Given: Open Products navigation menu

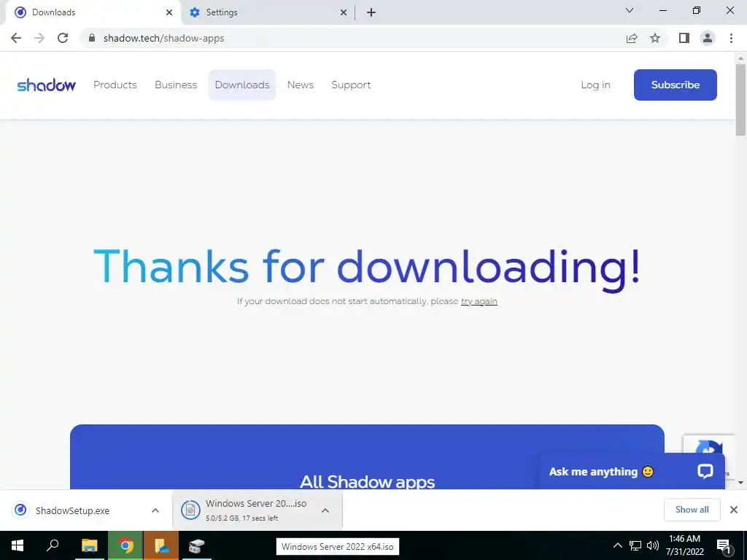Looking at the screenshot, I should [115, 85].
